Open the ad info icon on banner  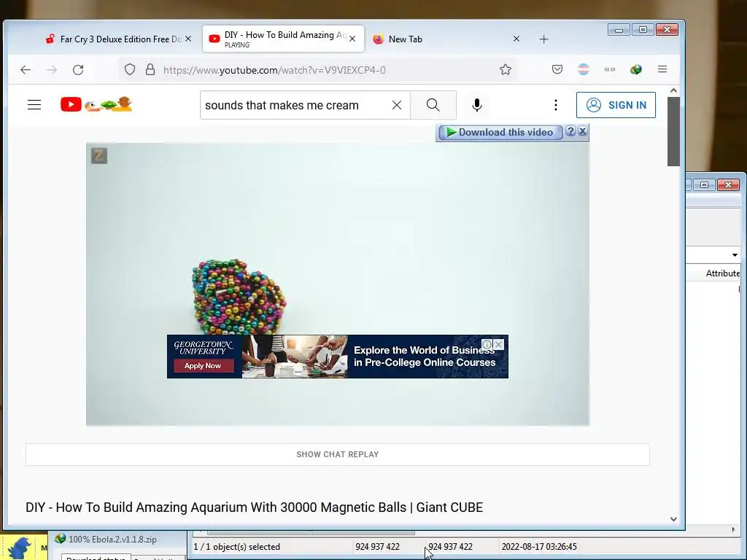coord(487,344)
